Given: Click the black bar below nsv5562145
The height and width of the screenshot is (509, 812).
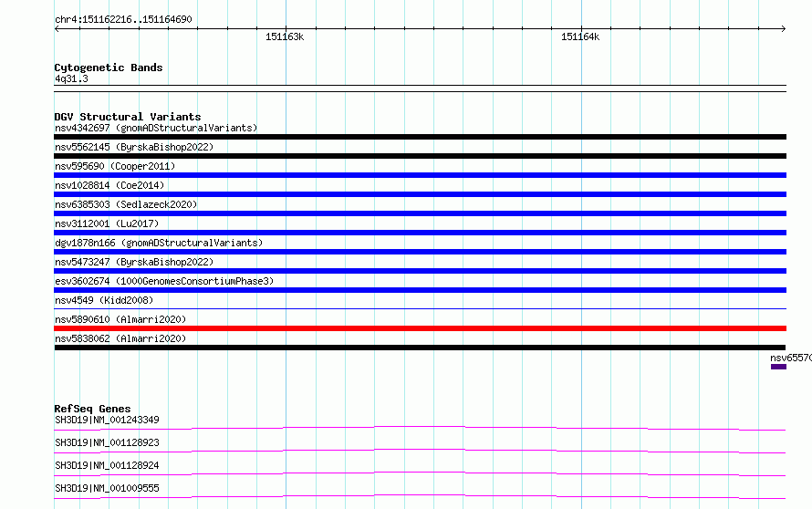Looking at the screenshot, I should (420, 156).
